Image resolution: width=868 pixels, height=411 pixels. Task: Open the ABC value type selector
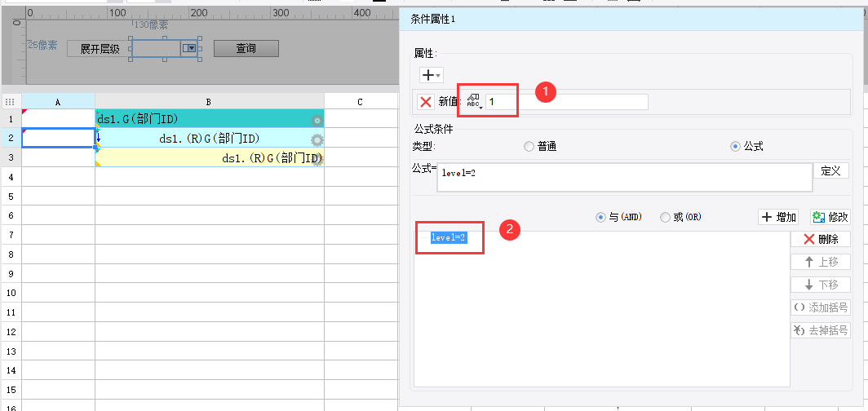click(x=474, y=102)
